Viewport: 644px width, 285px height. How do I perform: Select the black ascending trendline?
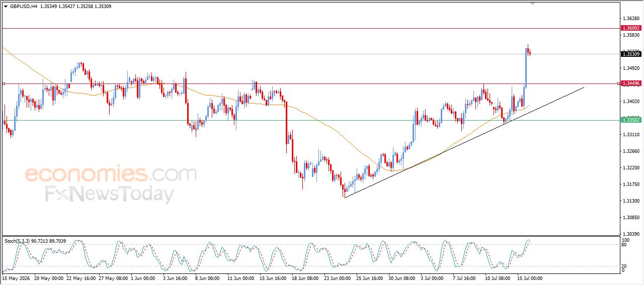coord(464,142)
